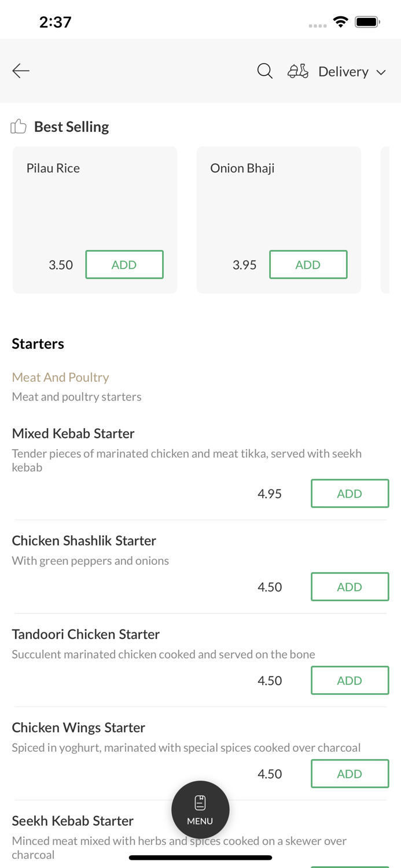Image resolution: width=401 pixels, height=868 pixels.
Task: Tap the delivery scooter icon
Action: click(298, 71)
